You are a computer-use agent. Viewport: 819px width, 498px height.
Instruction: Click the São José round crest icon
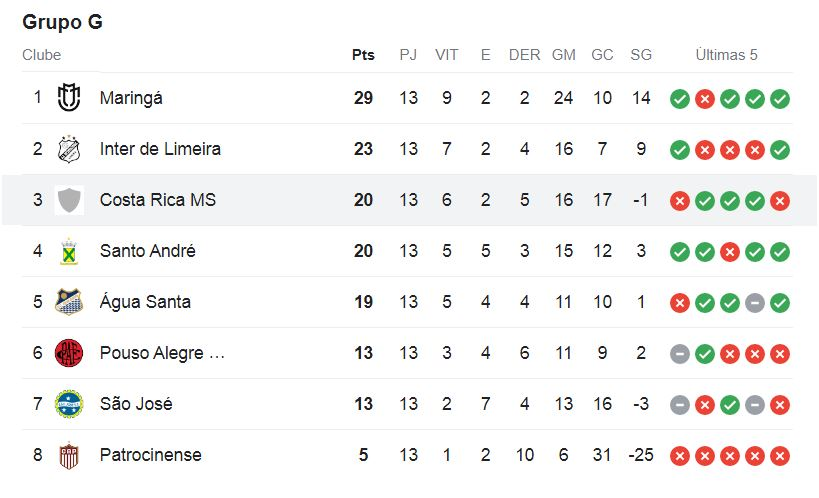69,404
